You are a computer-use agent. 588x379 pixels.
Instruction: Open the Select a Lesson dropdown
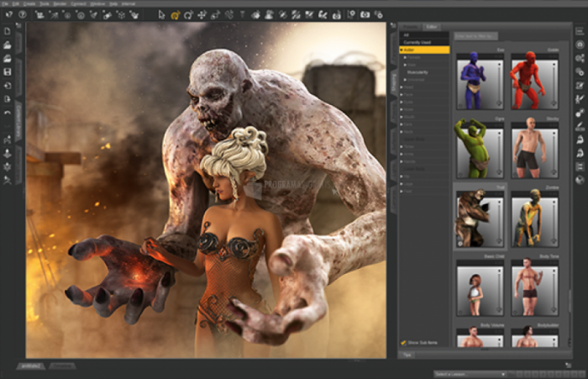pyautogui.click(x=470, y=373)
